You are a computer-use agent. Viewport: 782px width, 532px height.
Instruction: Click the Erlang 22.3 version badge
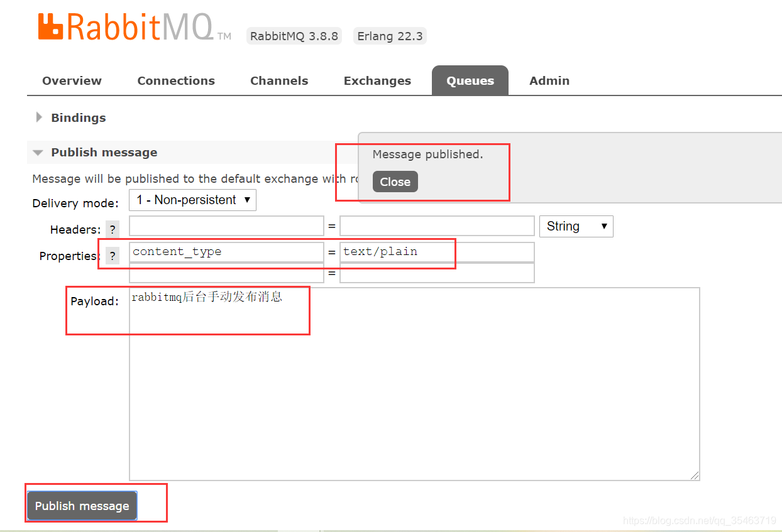tap(390, 36)
